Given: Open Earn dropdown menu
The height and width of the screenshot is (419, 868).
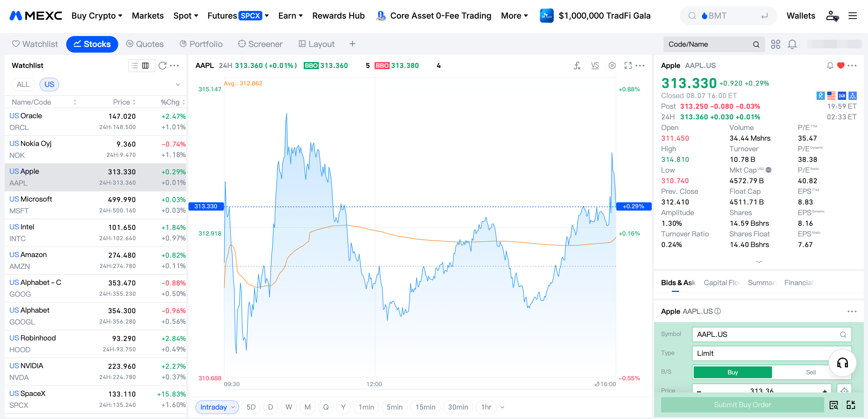Looking at the screenshot, I should coord(290,16).
